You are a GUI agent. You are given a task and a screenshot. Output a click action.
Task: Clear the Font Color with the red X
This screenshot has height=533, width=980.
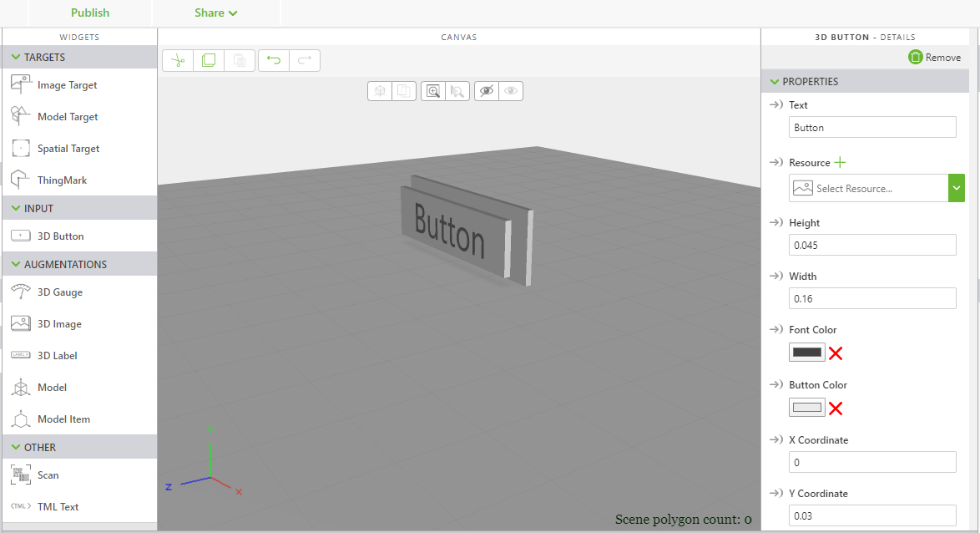[x=836, y=352]
